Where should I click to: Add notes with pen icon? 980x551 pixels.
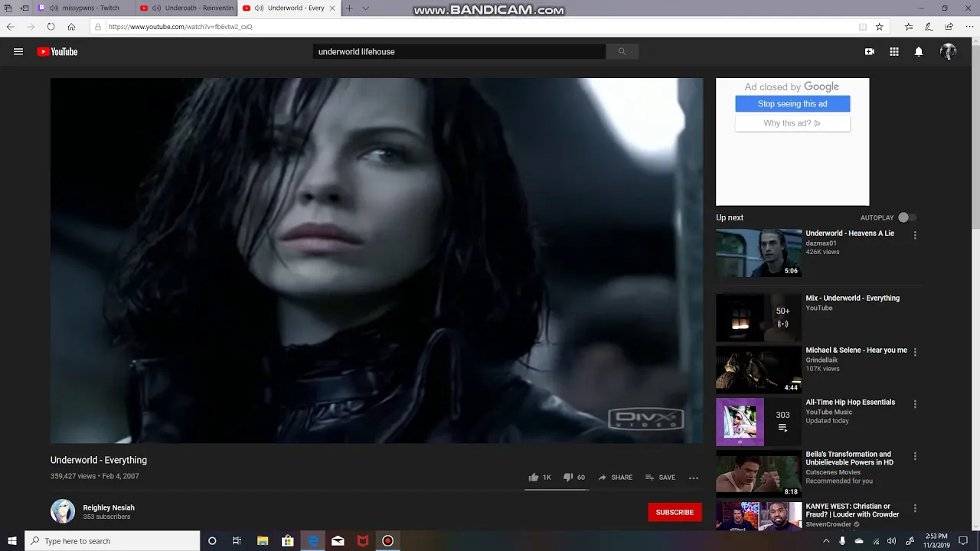pos(929,27)
